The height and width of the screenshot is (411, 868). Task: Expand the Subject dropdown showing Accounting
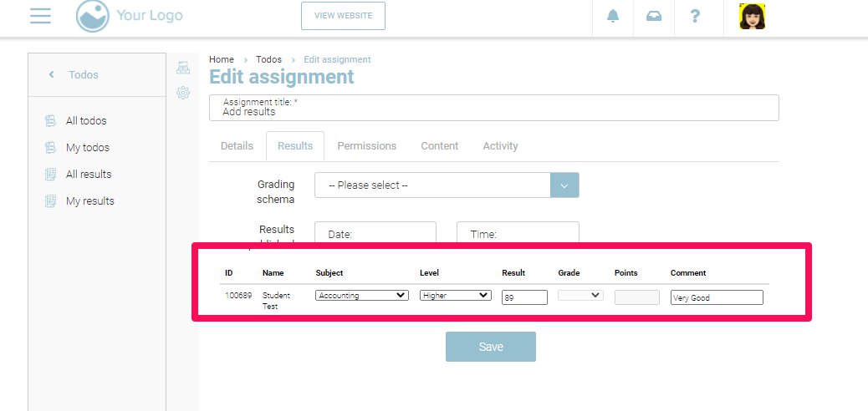pyautogui.click(x=362, y=295)
